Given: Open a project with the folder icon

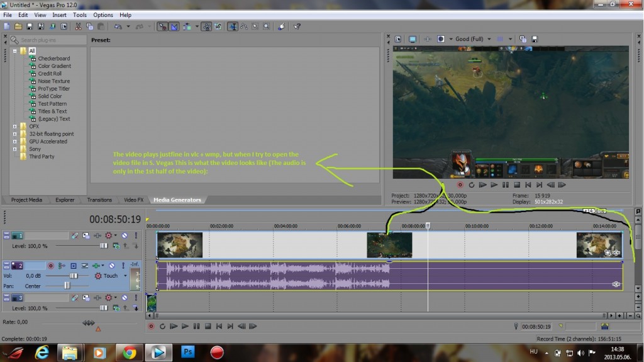Looking at the screenshot, I should pos(18,26).
